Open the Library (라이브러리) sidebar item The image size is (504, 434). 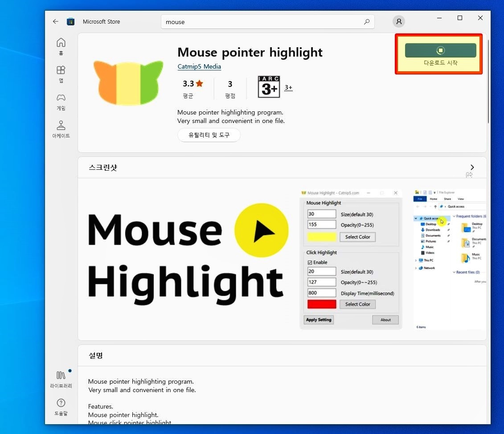click(61, 379)
